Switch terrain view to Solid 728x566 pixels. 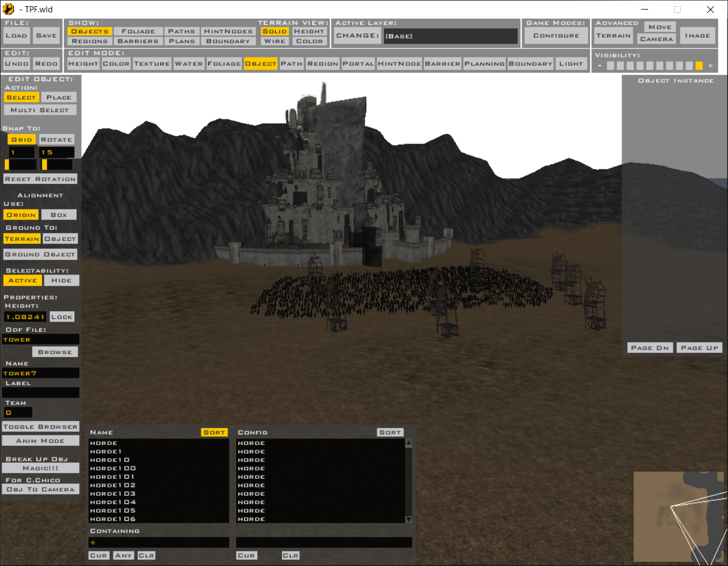(x=275, y=32)
